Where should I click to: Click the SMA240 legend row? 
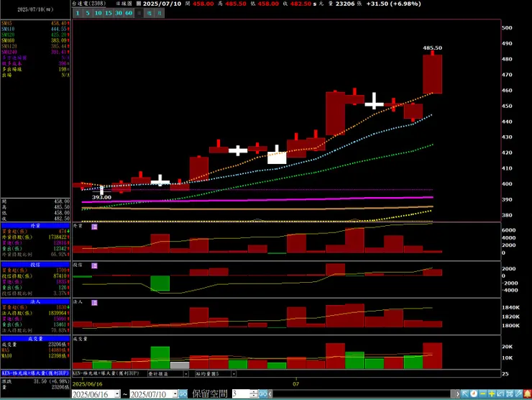click(x=35, y=53)
